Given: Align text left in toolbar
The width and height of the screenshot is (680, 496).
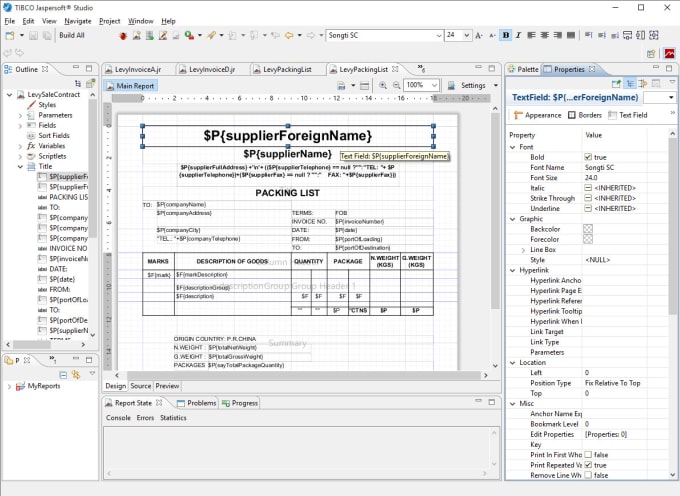Looking at the screenshot, I should 531,35.
